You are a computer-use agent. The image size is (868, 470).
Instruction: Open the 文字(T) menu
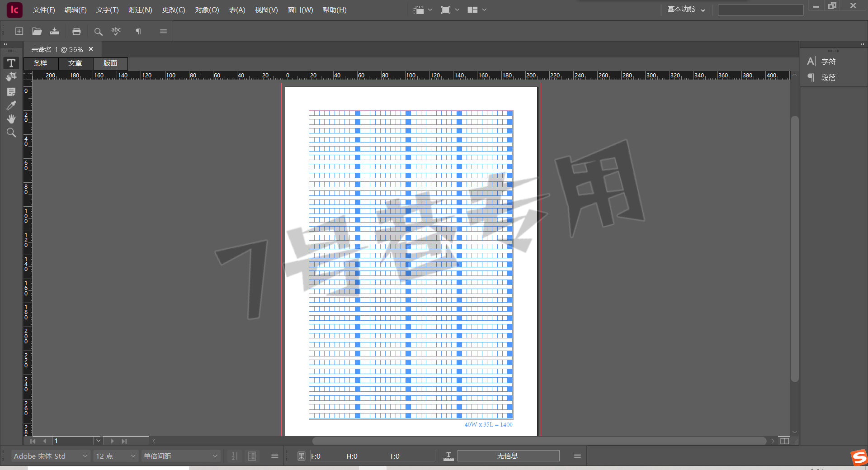(107, 10)
